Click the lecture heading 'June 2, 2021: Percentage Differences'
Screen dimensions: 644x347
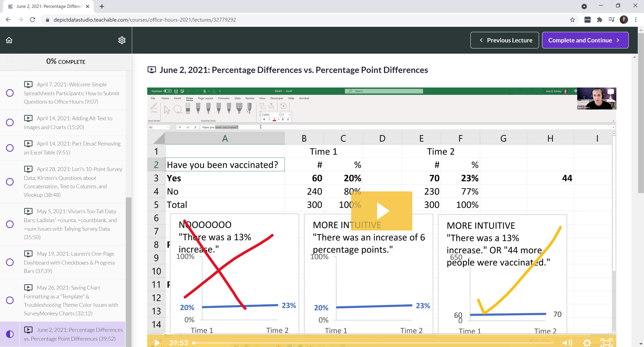click(x=294, y=70)
